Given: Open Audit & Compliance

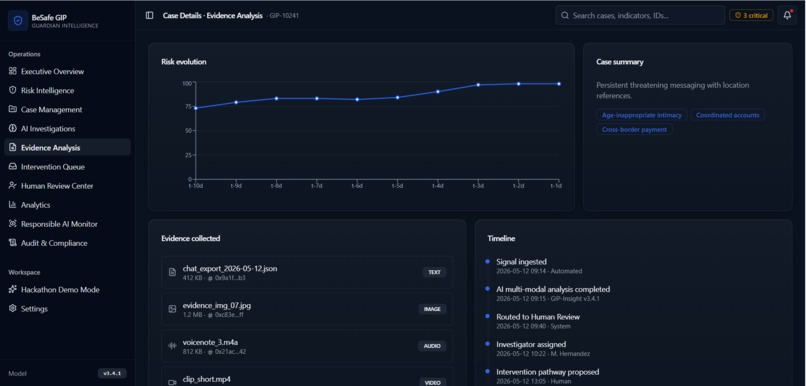Looking at the screenshot, I should click(67, 243).
